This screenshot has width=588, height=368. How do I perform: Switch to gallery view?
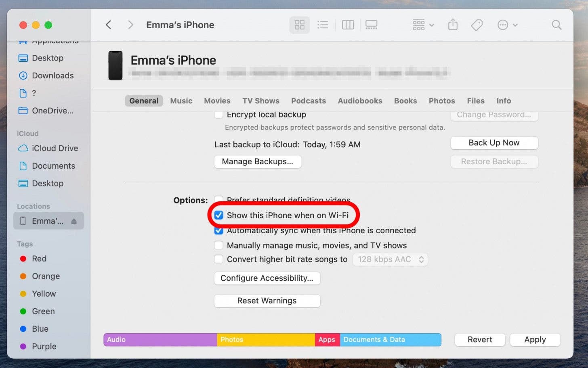coord(371,25)
